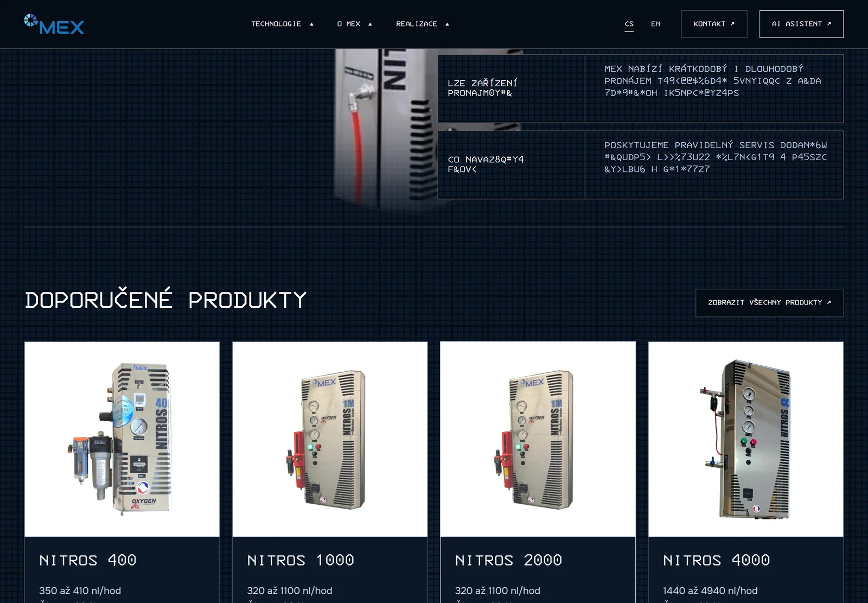Click the 'Doporučené produkty' heading
This screenshot has width=868, height=603.
tap(166, 300)
